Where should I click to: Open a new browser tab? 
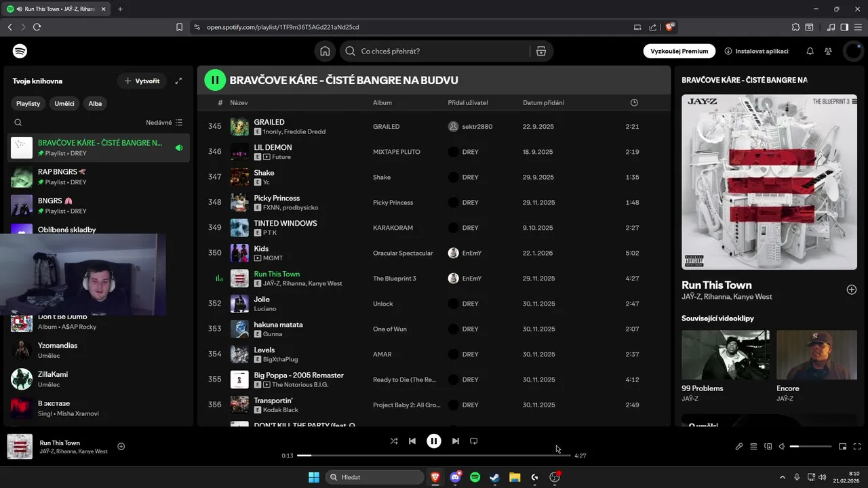(120, 9)
